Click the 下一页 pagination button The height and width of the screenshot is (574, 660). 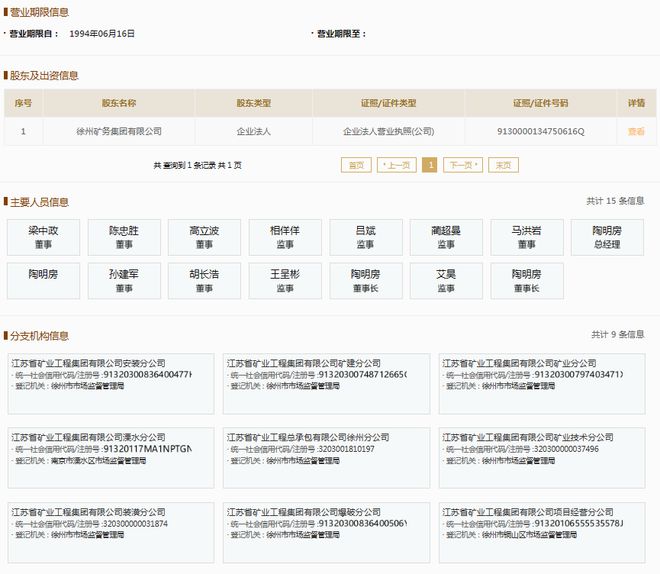point(462,165)
